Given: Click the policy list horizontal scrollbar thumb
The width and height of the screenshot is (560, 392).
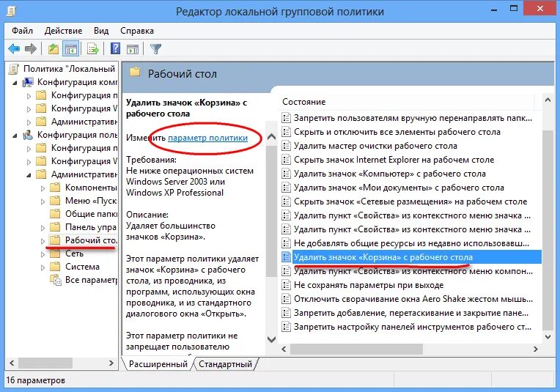Looking at the screenshot, I should [356, 350].
